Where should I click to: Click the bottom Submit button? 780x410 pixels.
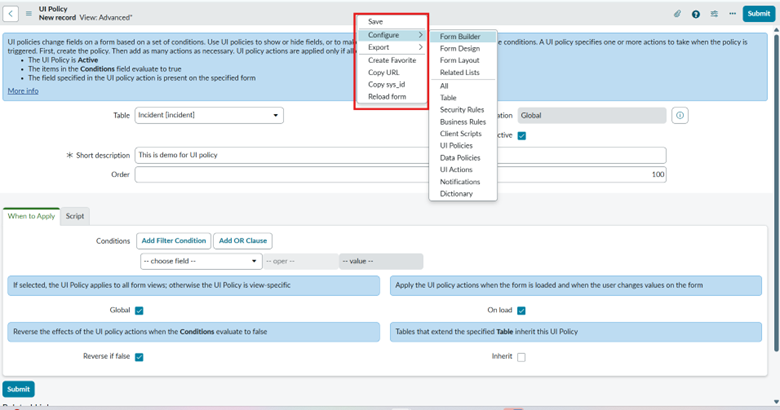18,389
